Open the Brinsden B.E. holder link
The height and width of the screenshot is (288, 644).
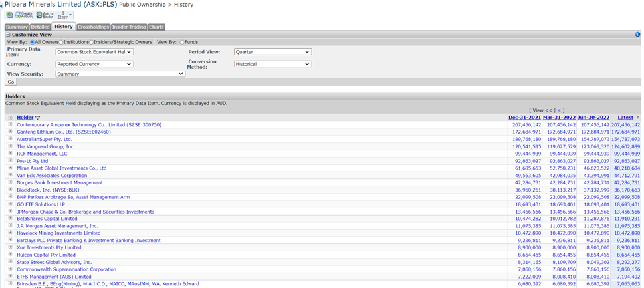[x=108, y=284]
